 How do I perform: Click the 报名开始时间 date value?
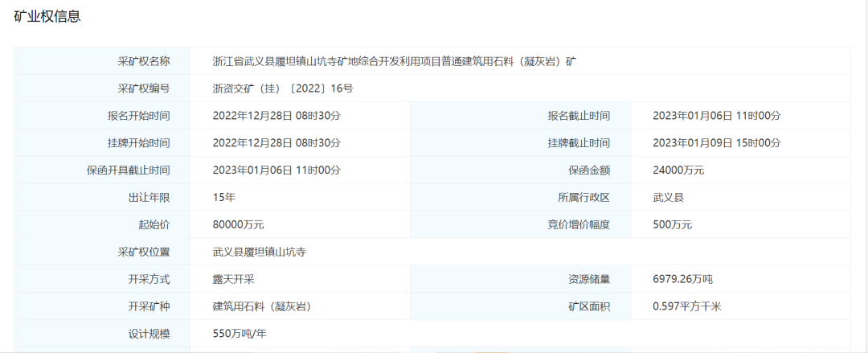coord(276,116)
